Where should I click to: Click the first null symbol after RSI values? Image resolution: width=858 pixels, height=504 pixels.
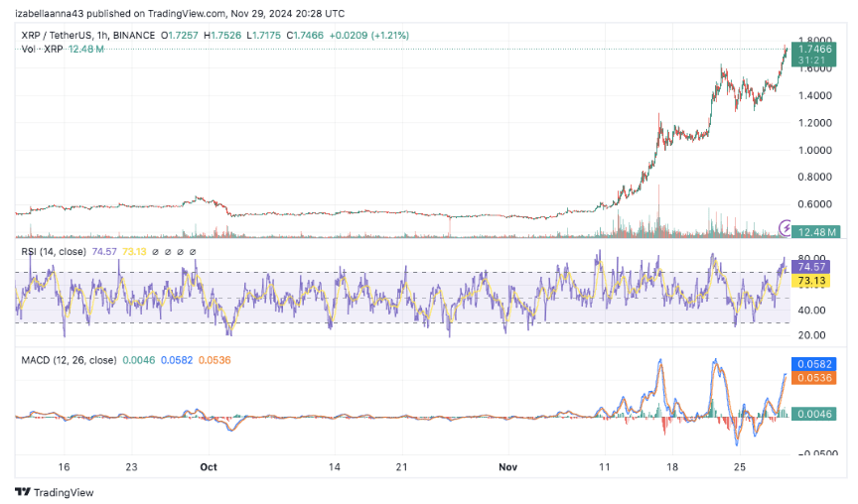pyautogui.click(x=155, y=252)
